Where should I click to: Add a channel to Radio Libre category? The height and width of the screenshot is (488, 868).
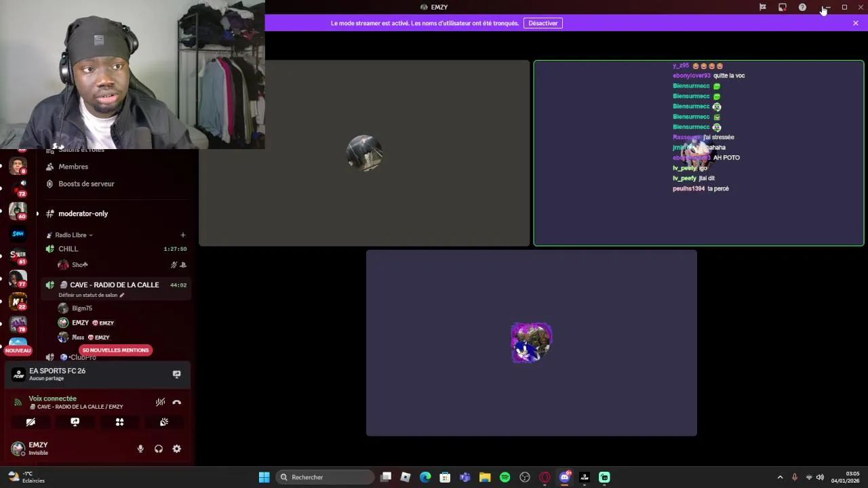183,235
